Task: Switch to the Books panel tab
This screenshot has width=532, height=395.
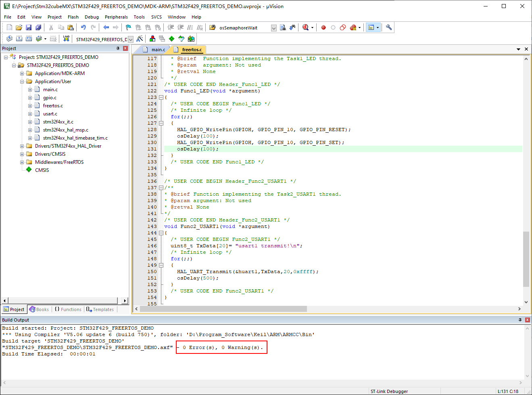Action: pos(39,309)
